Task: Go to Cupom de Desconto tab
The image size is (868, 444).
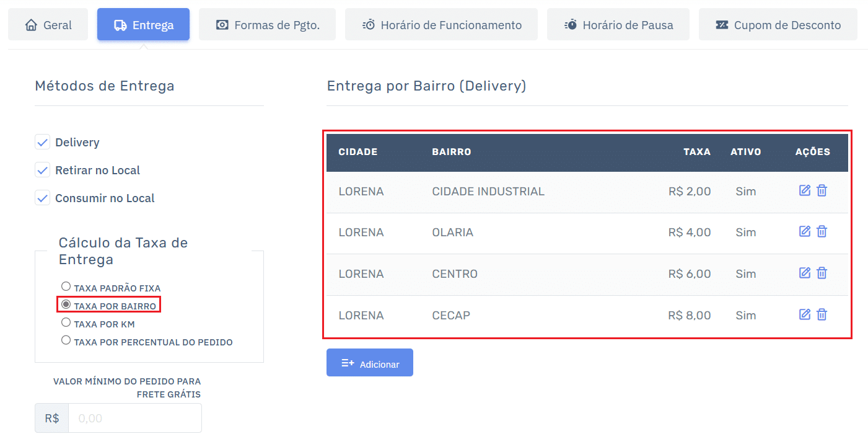Action: [778, 25]
